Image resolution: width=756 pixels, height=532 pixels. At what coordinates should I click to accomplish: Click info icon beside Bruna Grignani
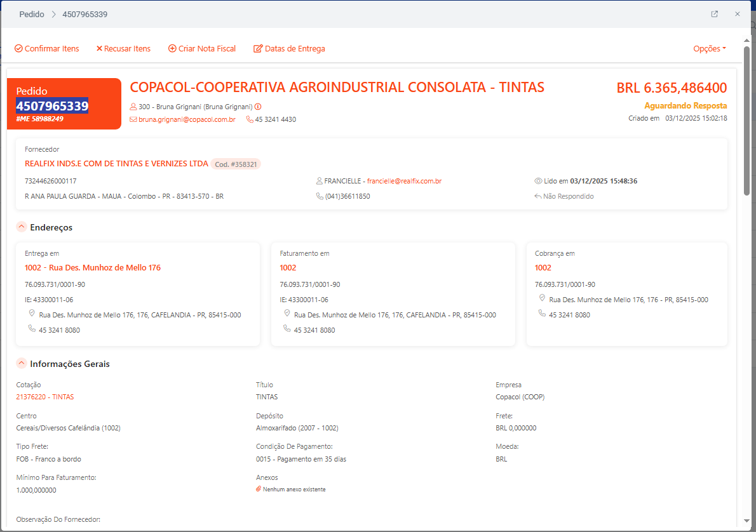click(258, 107)
